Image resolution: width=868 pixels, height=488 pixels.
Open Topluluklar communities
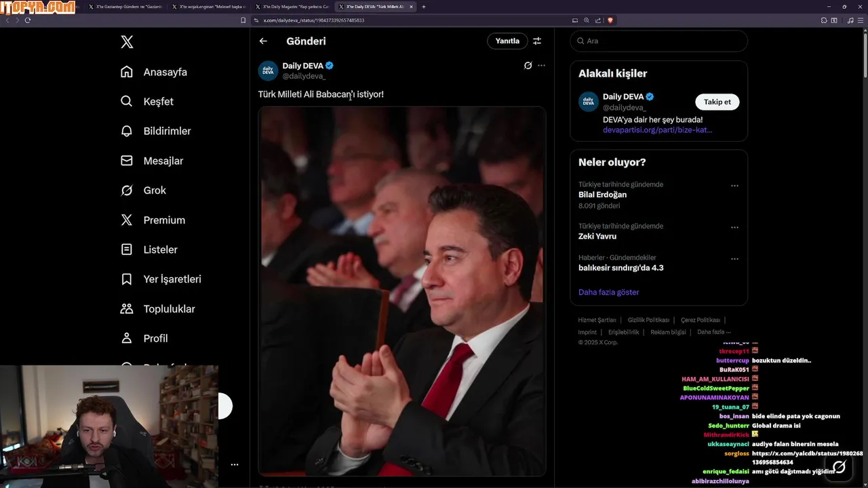(157, 309)
